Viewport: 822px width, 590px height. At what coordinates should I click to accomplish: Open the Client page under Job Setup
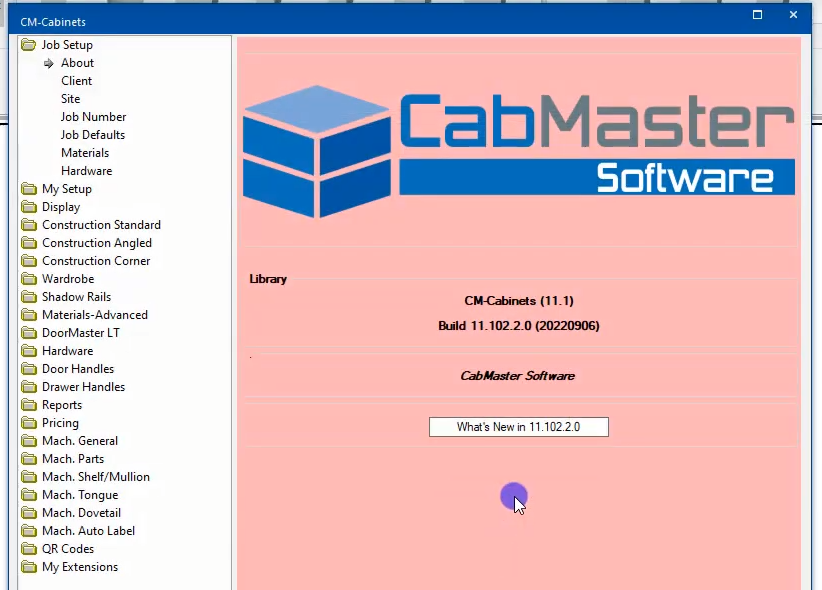click(x=76, y=81)
